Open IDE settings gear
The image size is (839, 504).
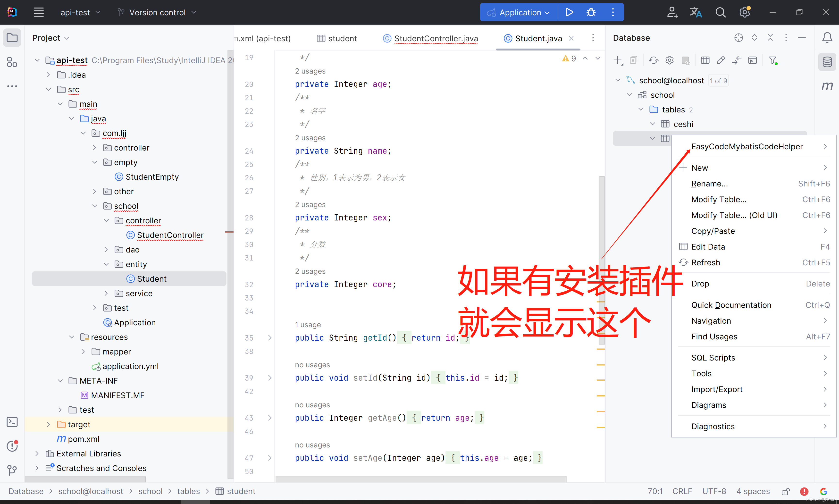coord(745,13)
